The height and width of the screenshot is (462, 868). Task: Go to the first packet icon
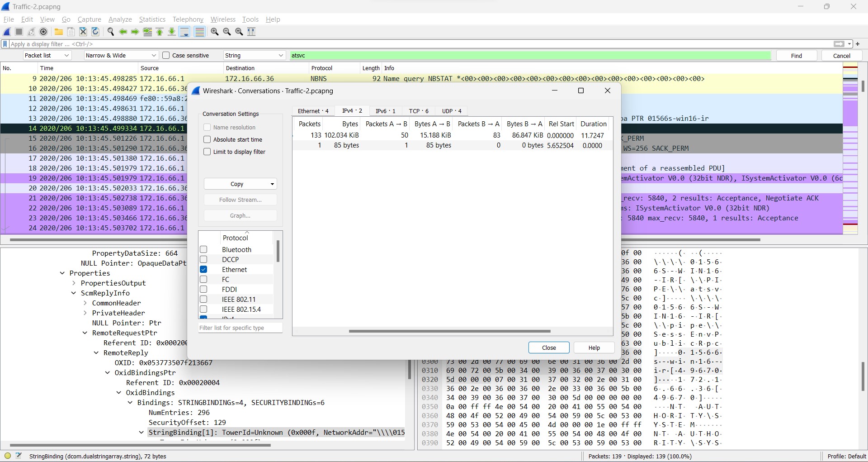coord(160,32)
